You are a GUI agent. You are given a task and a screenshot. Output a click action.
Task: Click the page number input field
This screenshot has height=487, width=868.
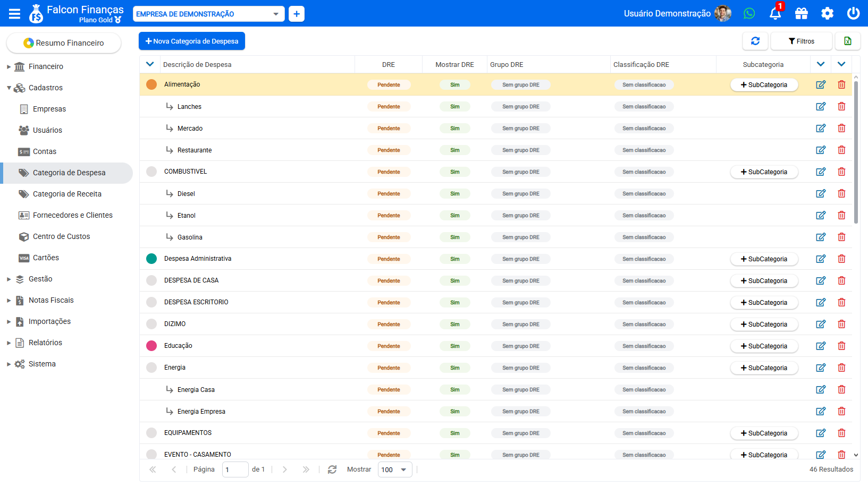(235, 469)
